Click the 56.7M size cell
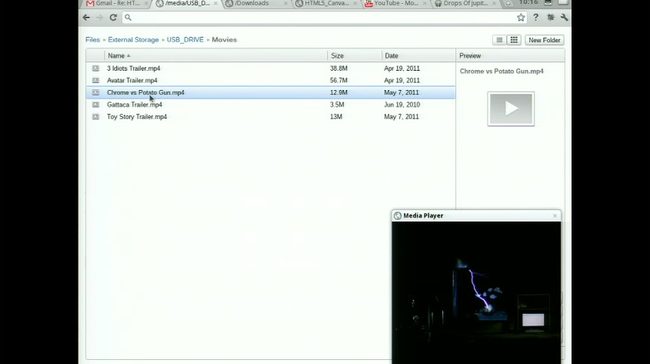The image size is (650, 364). [339, 80]
